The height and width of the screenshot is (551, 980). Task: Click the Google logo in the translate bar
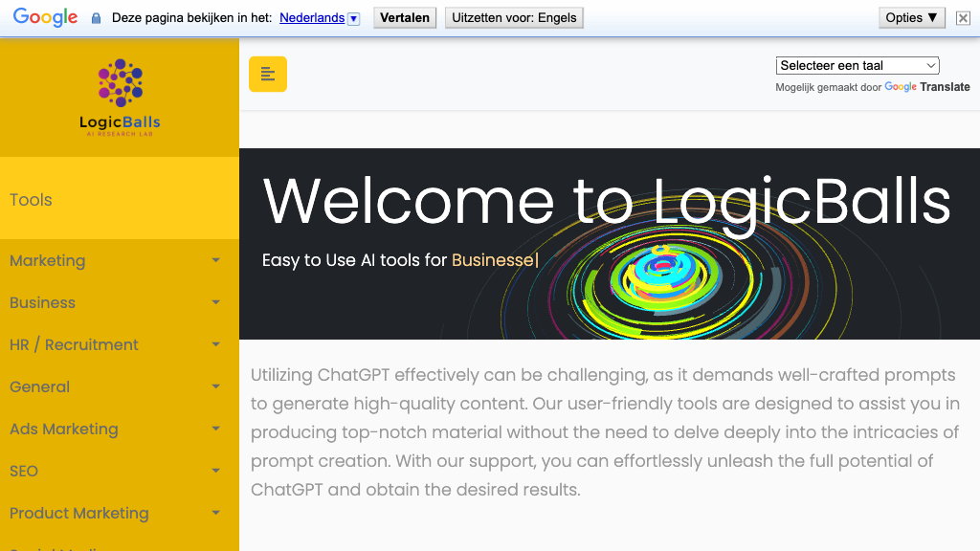click(45, 16)
